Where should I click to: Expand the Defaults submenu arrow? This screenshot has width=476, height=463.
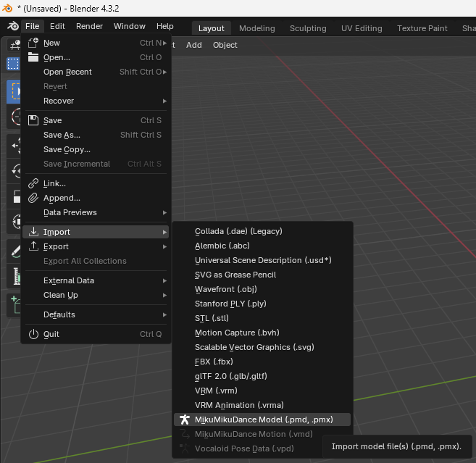(164, 314)
